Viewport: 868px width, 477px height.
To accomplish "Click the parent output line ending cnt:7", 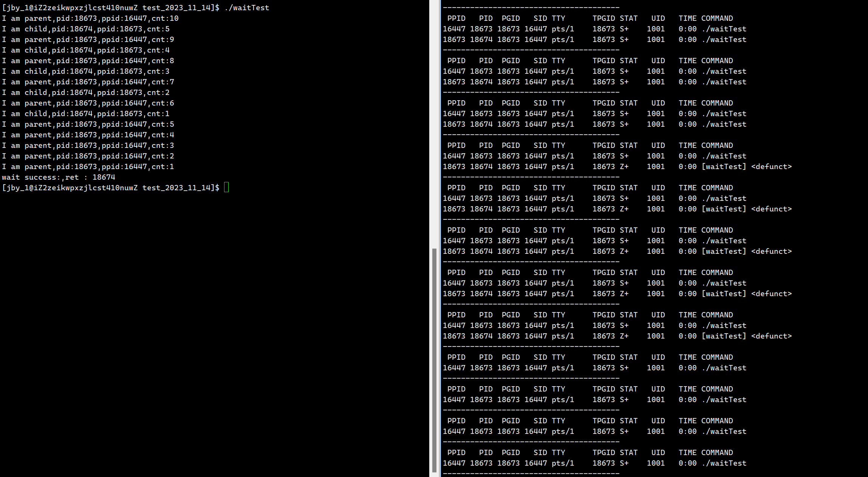I will [x=88, y=82].
